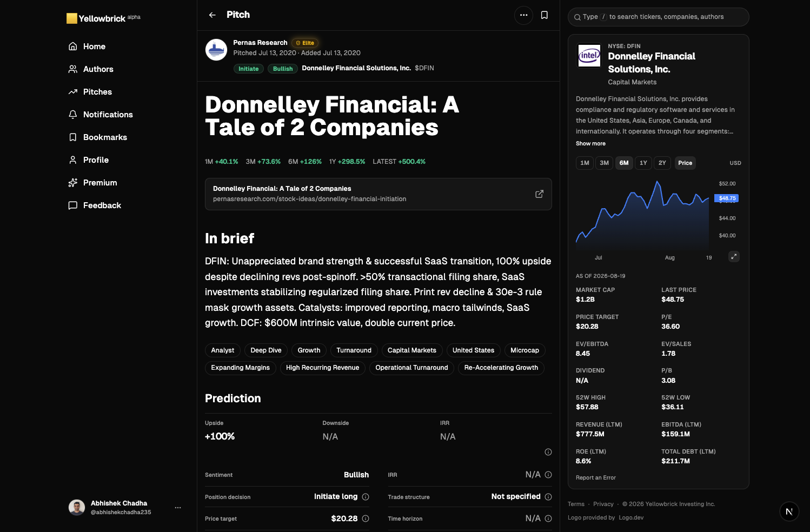The width and height of the screenshot is (810, 532).
Task: Click info icon beside Time horizon N/A
Action: tap(548, 518)
